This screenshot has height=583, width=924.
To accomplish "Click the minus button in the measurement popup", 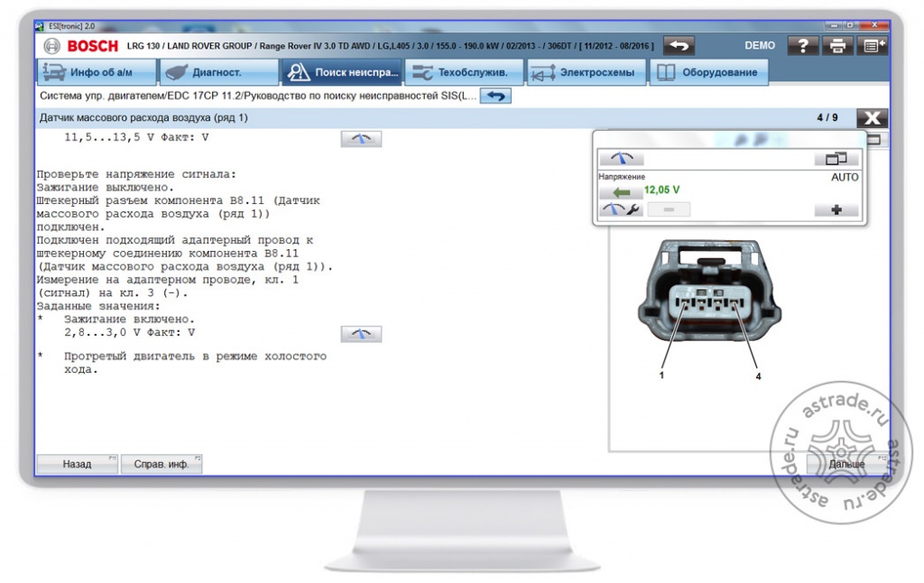I will click(669, 209).
